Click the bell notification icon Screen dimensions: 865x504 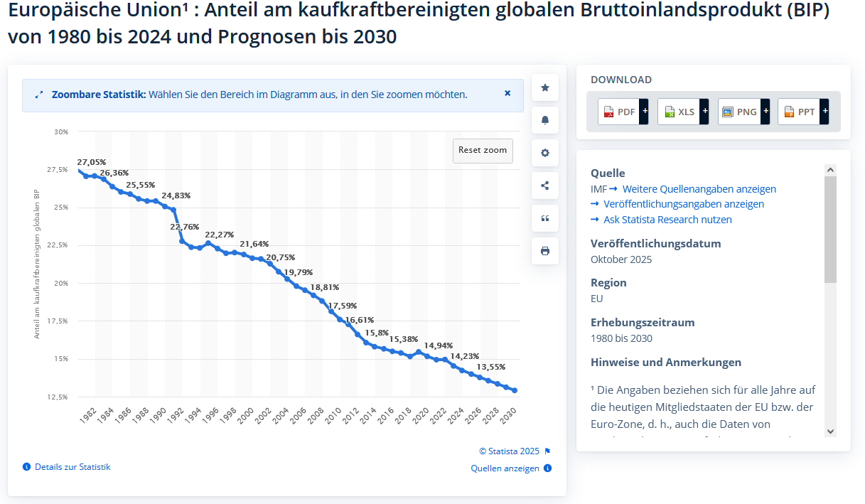[545, 120]
